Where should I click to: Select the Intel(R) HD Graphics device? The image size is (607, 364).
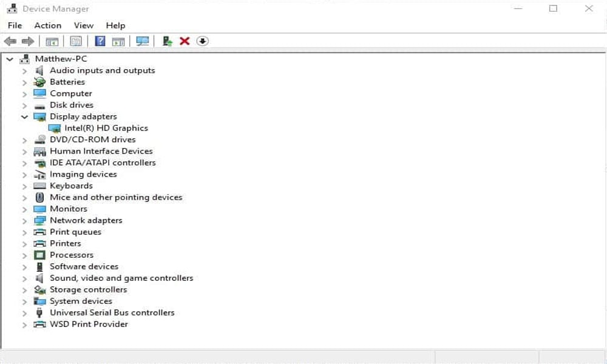[x=106, y=128]
